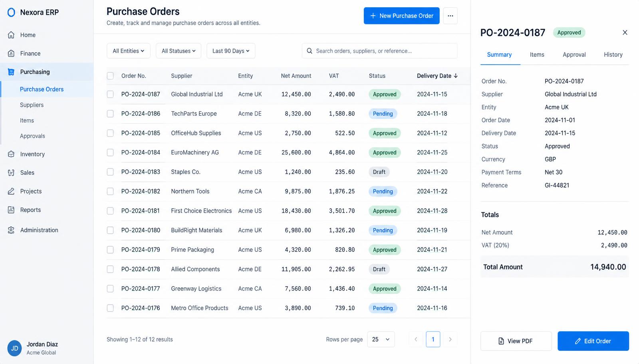Open the Reports chart icon
The width and height of the screenshot is (639, 364).
point(11,210)
